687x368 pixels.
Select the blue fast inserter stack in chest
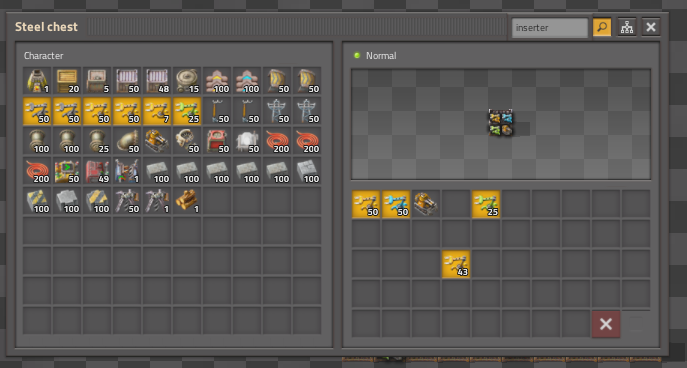pos(396,204)
